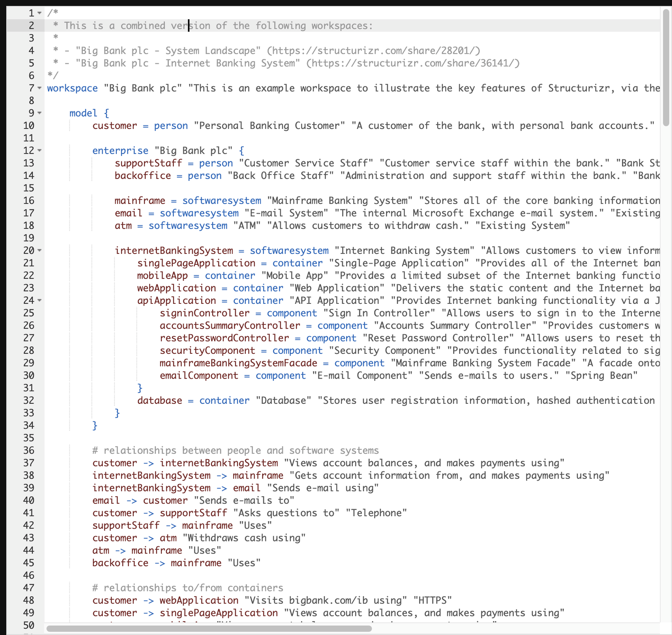Collapse the workspace block at line 7
The image size is (672, 635).
(39, 88)
